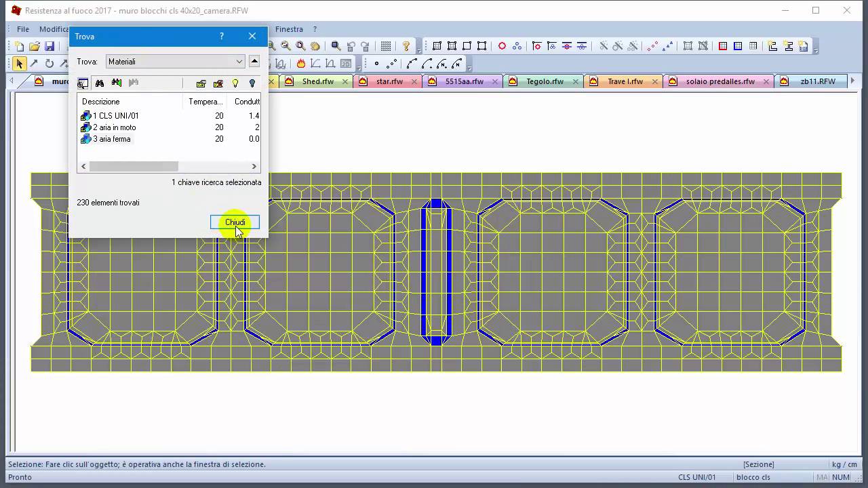
Task: Click the grid display toolbar icon
Action: (x=386, y=46)
